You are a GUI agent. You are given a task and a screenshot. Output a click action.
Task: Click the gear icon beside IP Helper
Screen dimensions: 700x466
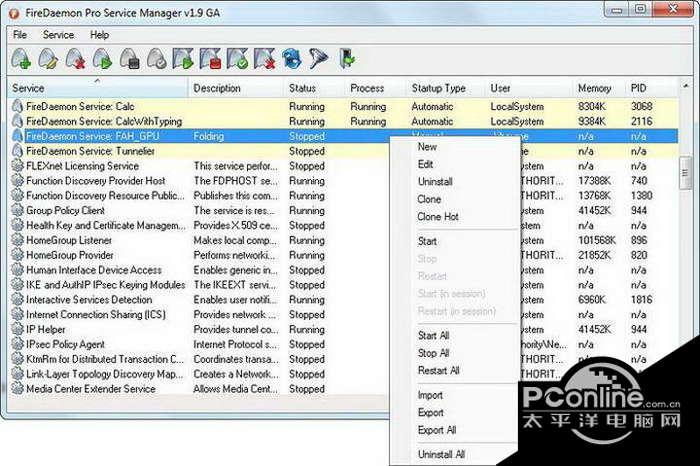[17, 329]
